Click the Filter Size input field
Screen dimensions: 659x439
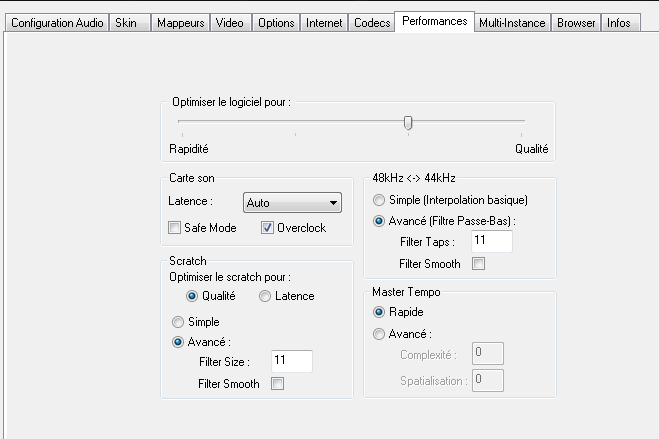291,361
